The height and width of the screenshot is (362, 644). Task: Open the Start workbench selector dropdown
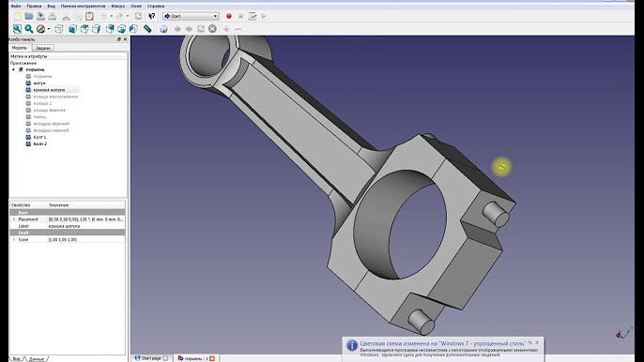click(191, 16)
